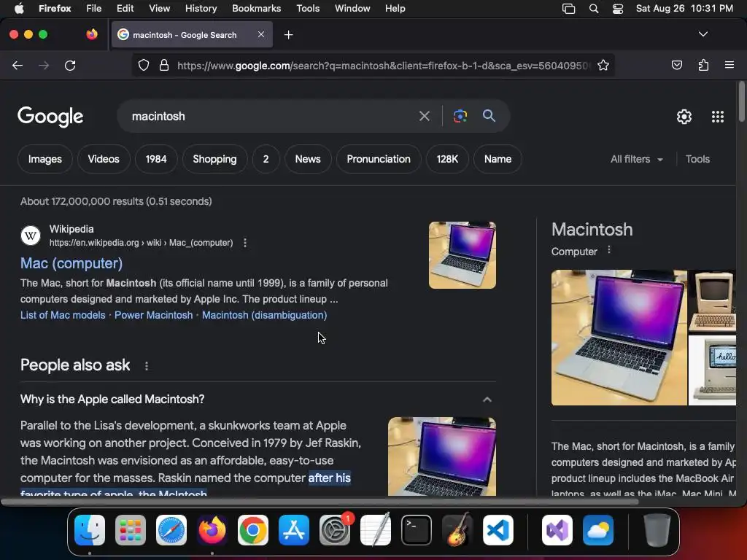
Task: Open Visual Studio Code in Dock
Action: (x=498, y=530)
